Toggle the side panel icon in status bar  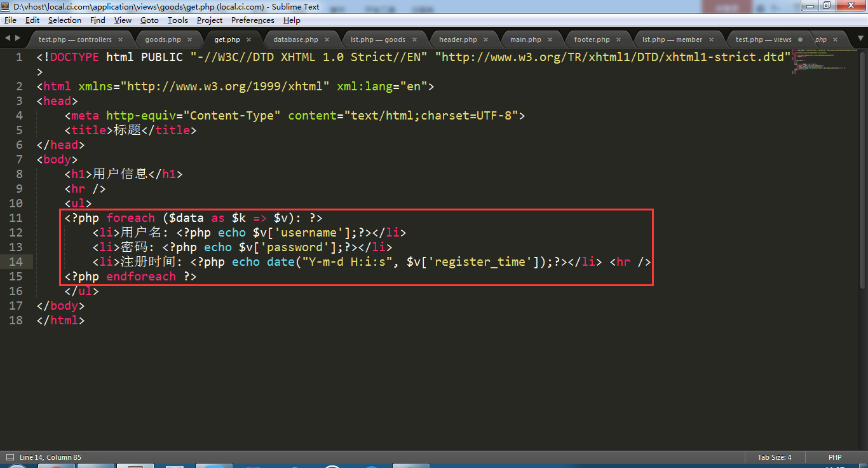pyautogui.click(x=10, y=457)
